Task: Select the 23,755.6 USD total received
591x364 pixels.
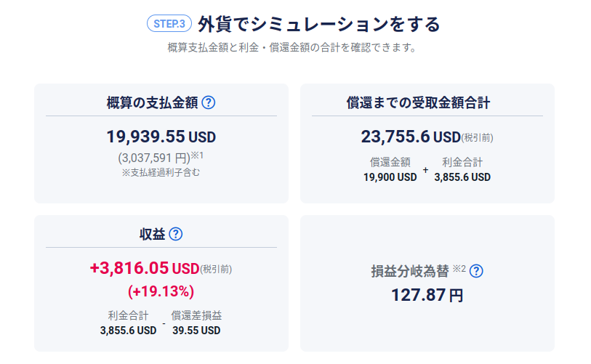Action: (x=411, y=137)
